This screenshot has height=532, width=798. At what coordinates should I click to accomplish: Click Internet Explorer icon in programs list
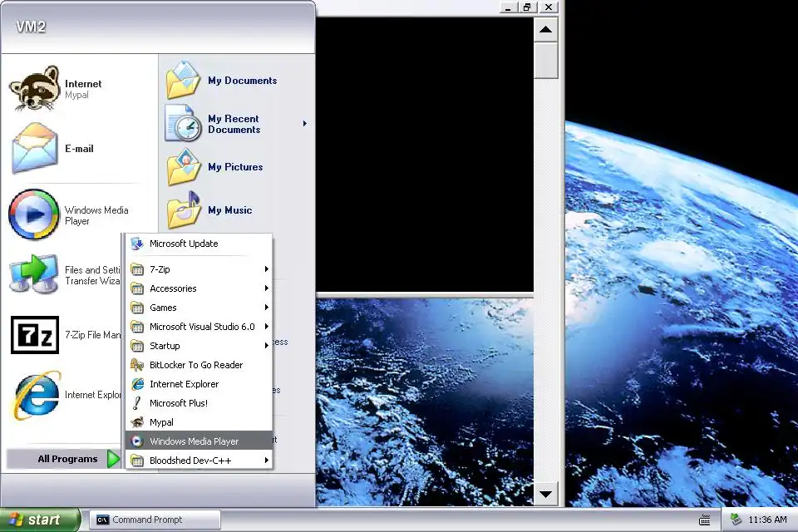(137, 384)
